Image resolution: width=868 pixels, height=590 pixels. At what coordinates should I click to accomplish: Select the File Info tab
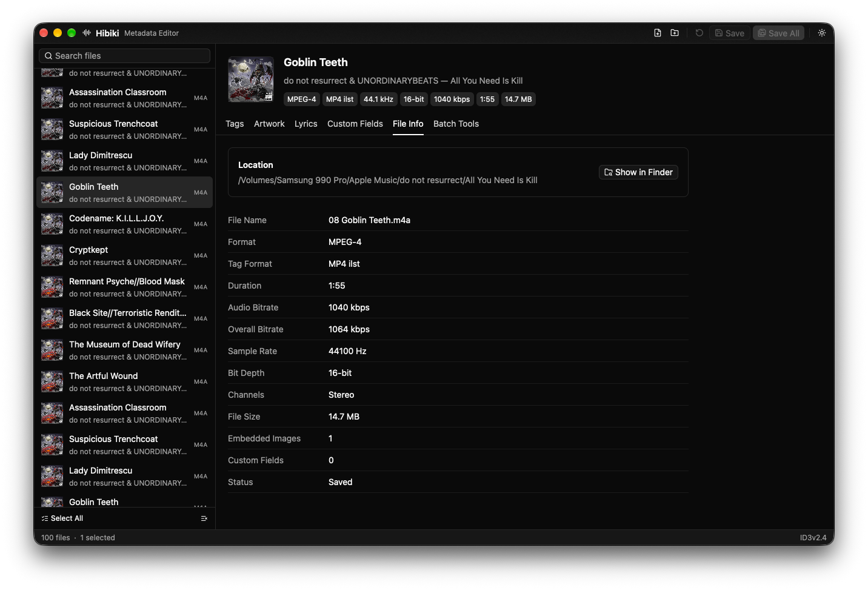pos(408,124)
